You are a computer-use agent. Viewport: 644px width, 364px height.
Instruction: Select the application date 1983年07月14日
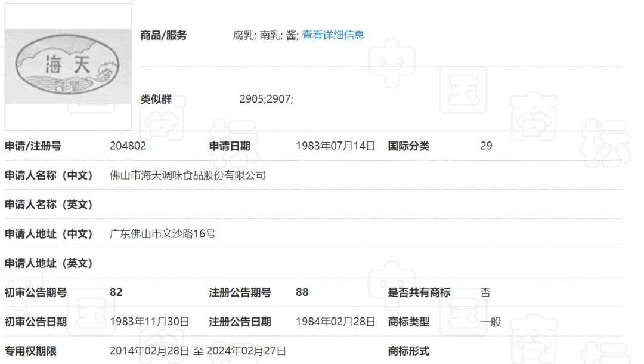[336, 146]
